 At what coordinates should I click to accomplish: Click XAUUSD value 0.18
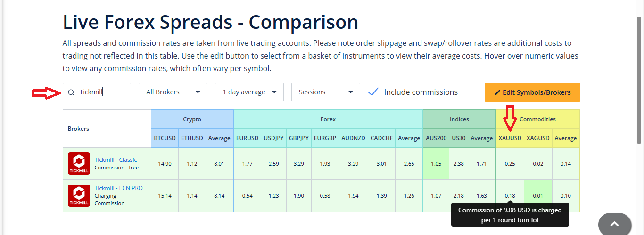point(510,195)
